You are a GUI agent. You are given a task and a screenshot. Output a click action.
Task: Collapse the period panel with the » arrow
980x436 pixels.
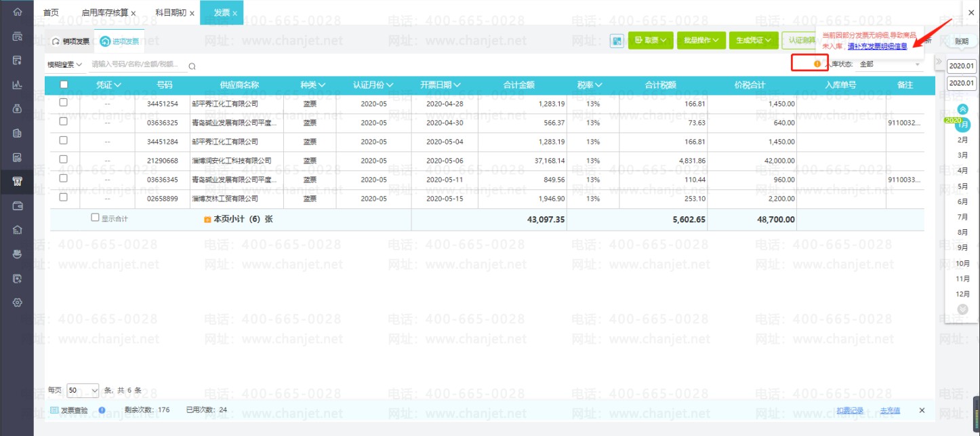(939, 62)
